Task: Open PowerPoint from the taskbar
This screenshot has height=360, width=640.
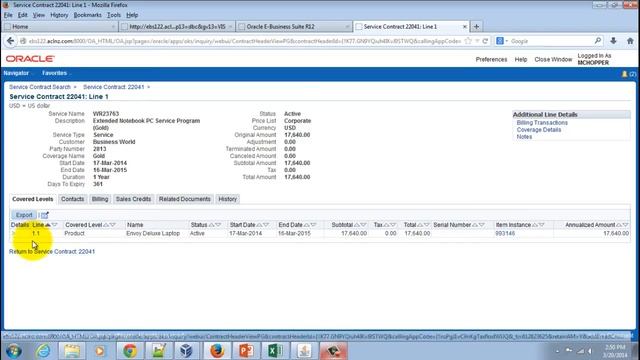Action: [246, 351]
